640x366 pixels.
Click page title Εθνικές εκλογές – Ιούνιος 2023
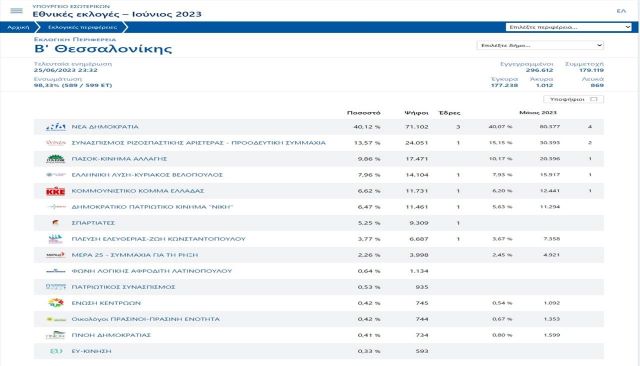[x=117, y=14]
